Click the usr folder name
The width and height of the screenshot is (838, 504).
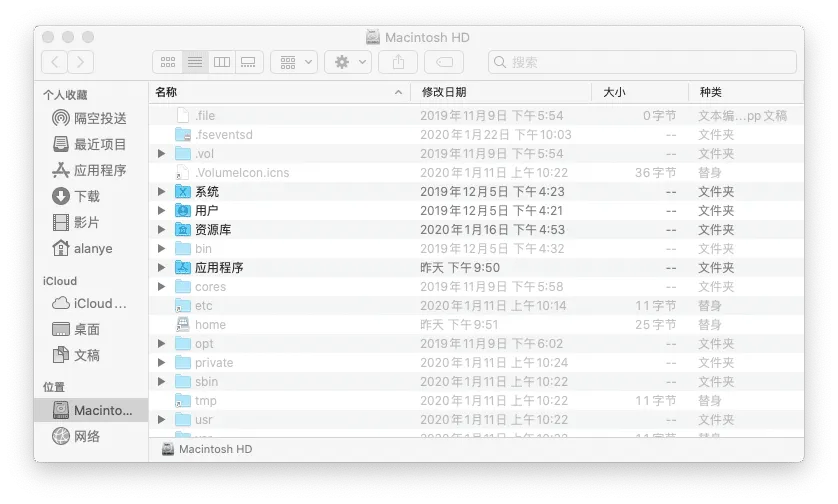click(203, 420)
